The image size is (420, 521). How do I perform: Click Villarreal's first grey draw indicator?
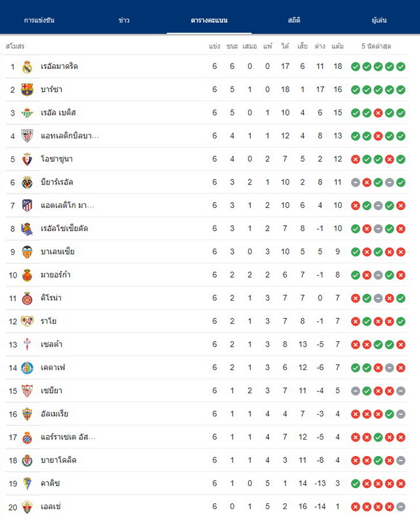tap(356, 182)
